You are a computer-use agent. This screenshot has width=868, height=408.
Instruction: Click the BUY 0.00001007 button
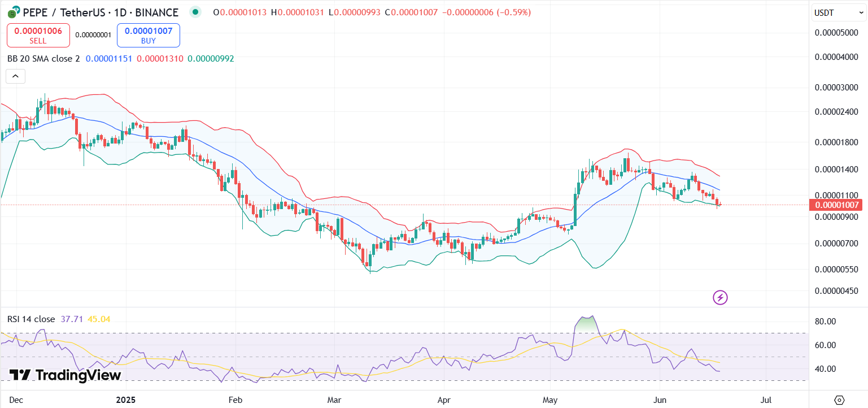click(x=149, y=35)
